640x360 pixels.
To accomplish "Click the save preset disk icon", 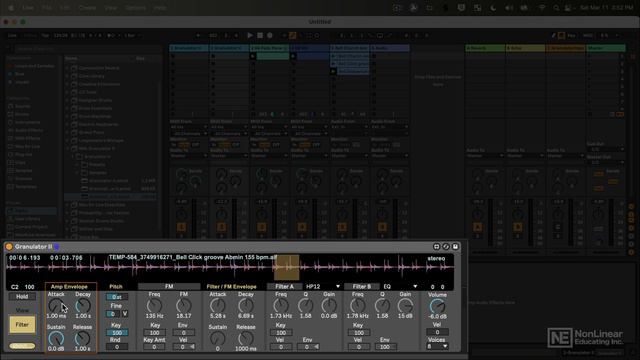I will (455, 247).
